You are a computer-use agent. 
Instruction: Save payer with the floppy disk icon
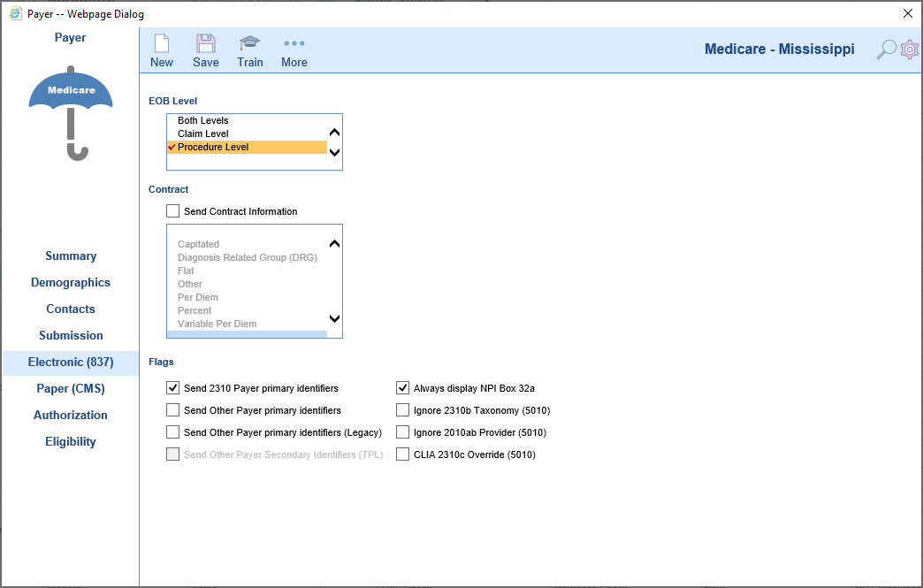pyautogui.click(x=205, y=44)
